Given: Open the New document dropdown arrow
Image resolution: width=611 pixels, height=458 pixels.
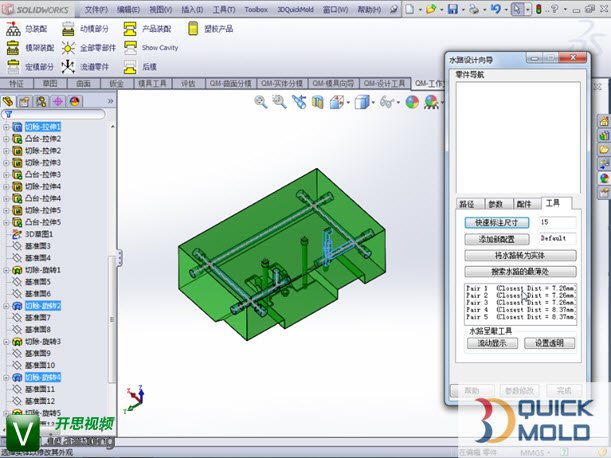Looking at the screenshot, I should click(420, 9).
